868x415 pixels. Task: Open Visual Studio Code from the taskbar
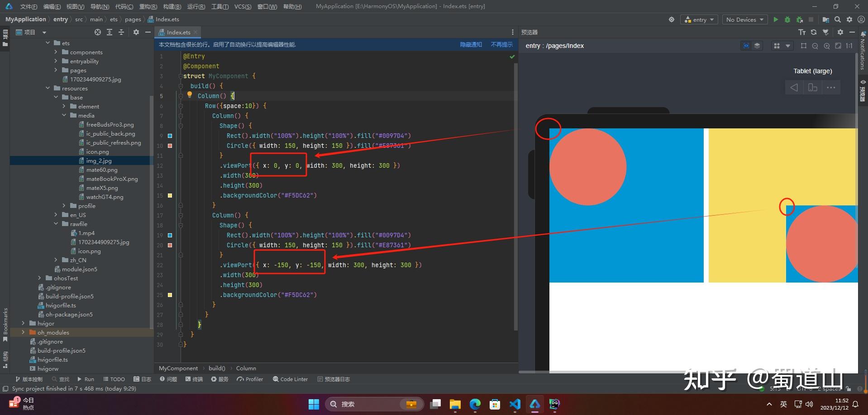coord(515,404)
